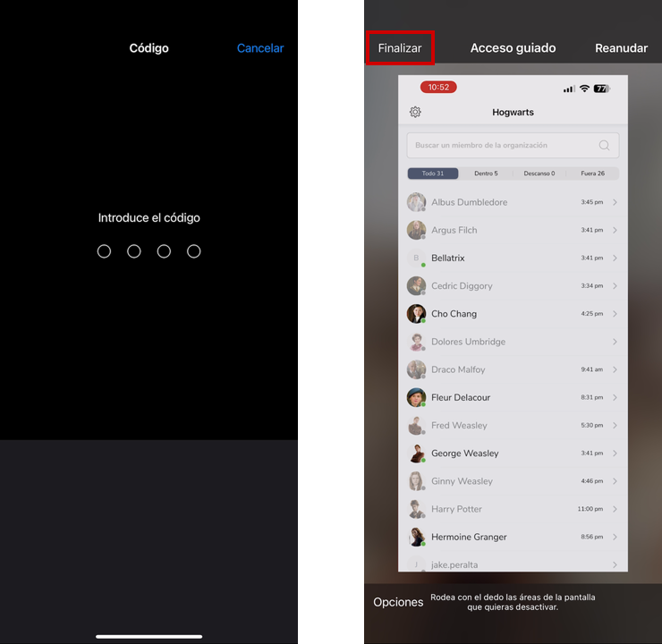Open Albus Dumbledore's avatar
The image size is (662, 644).
(416, 202)
